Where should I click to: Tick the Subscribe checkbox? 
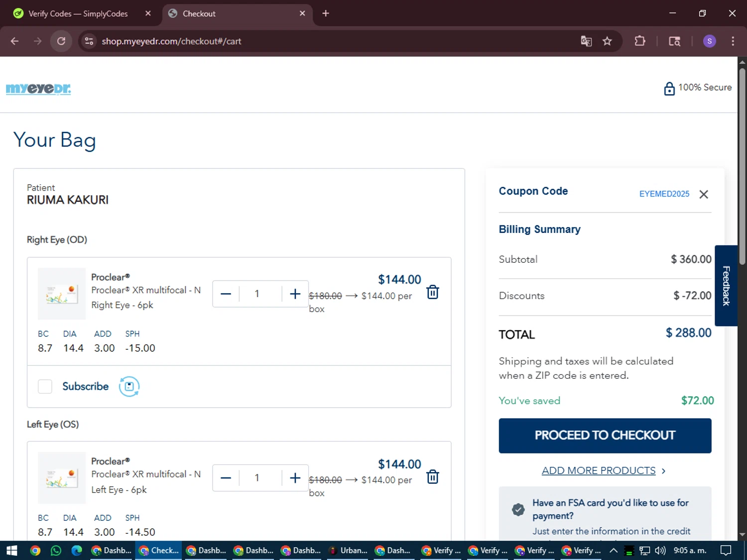(x=45, y=386)
